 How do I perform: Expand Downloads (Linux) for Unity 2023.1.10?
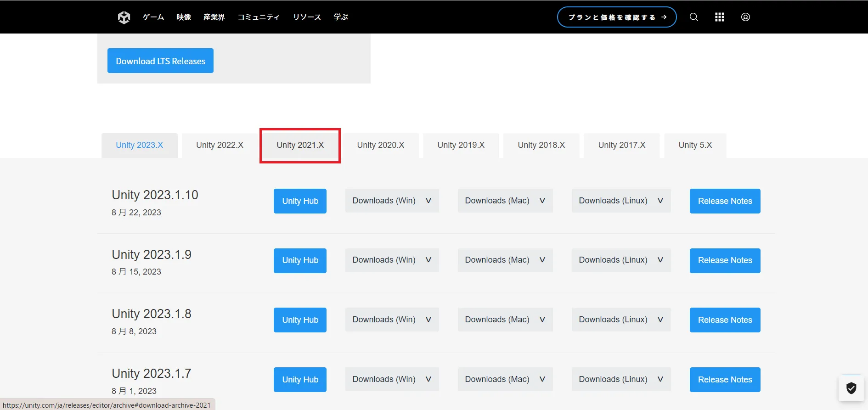(621, 201)
